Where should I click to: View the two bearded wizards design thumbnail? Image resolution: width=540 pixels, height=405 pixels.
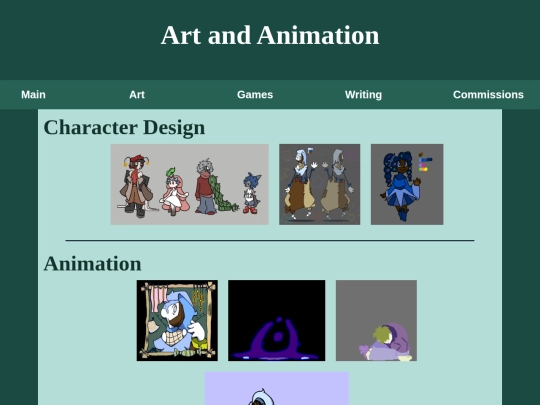[320, 184]
